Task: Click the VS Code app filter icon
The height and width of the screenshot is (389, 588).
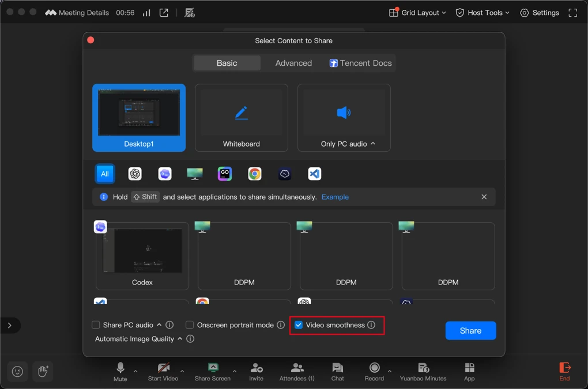Action: [x=314, y=174]
